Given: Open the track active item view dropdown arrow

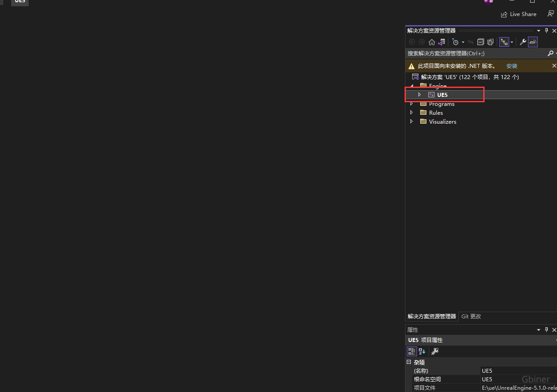Looking at the screenshot, I should 512,42.
